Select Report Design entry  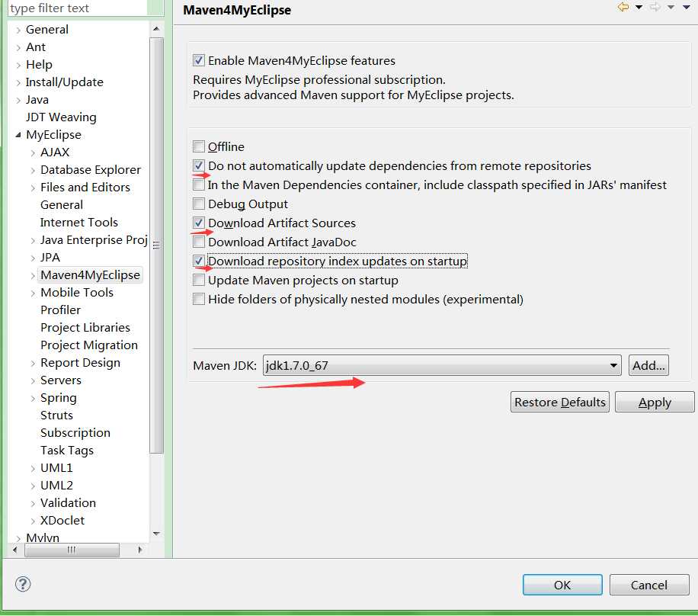click(80, 363)
